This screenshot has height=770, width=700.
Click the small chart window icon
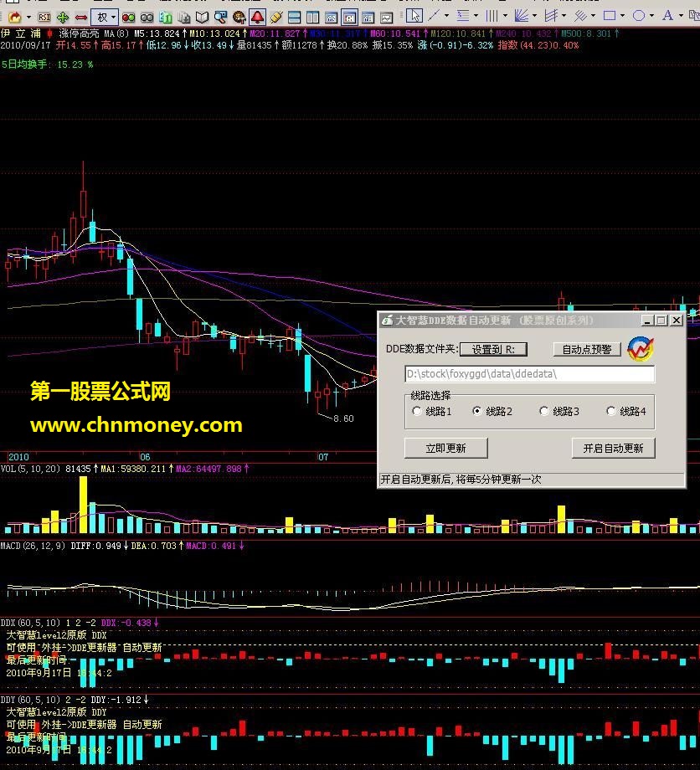[331, 18]
